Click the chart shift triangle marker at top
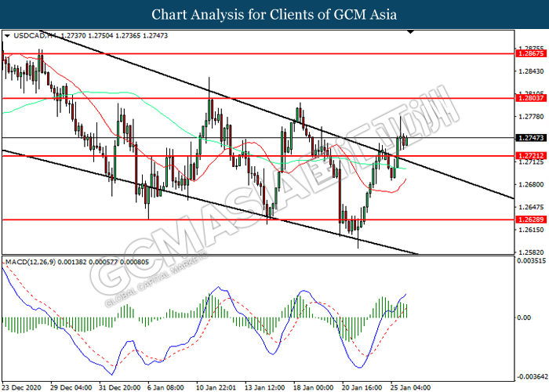 coord(409,34)
